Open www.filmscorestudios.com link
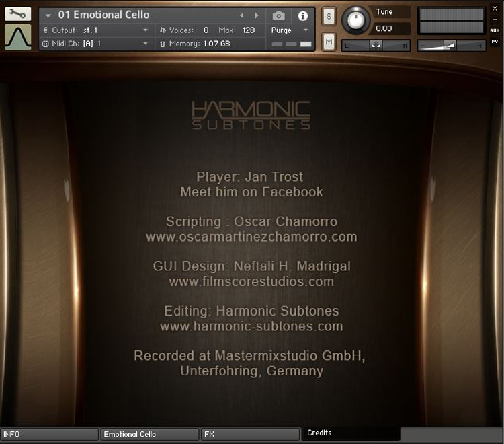Image resolution: width=504 pixels, height=444 pixels. coord(251,281)
